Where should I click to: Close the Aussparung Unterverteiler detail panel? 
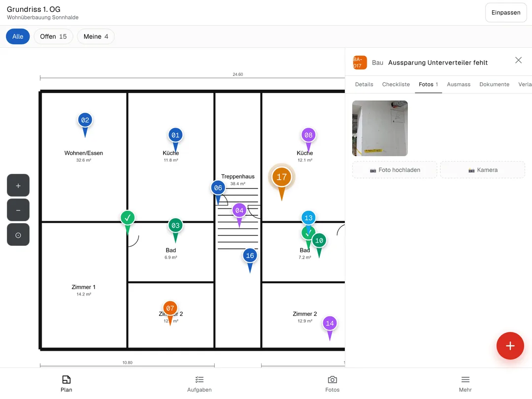click(x=518, y=61)
